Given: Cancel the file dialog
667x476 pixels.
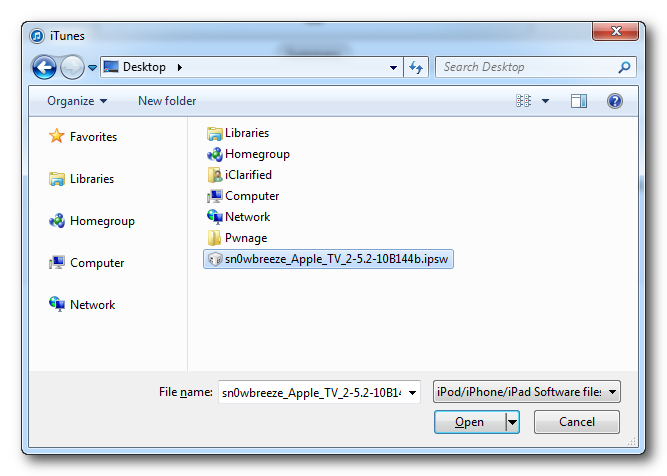Looking at the screenshot, I should click(576, 422).
